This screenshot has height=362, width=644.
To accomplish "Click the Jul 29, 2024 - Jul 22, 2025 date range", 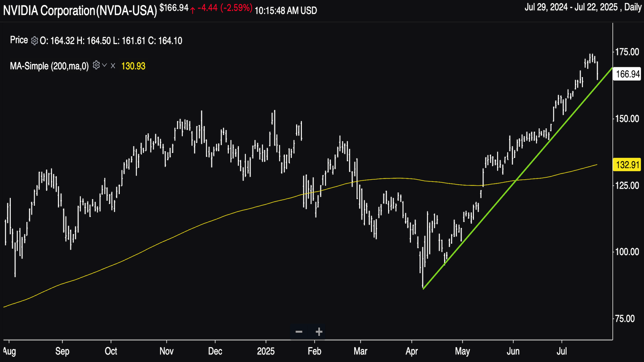I will tap(571, 7).
